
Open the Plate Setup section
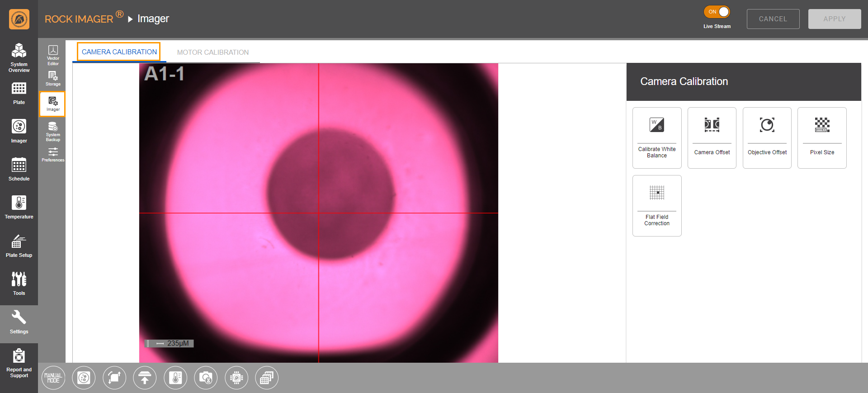click(x=19, y=246)
